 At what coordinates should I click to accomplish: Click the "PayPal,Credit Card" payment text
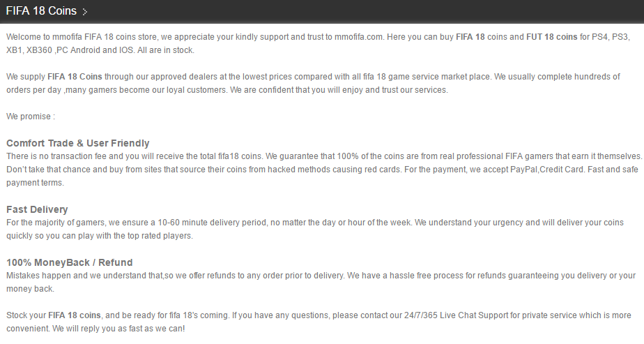(x=546, y=170)
